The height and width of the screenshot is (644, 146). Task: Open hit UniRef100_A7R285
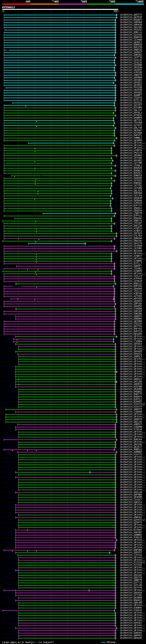point(131,72)
